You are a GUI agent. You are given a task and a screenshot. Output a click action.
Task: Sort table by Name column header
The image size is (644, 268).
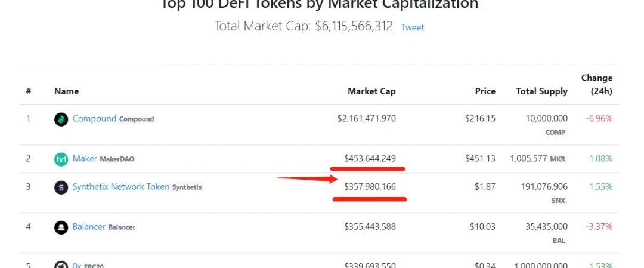click(67, 91)
